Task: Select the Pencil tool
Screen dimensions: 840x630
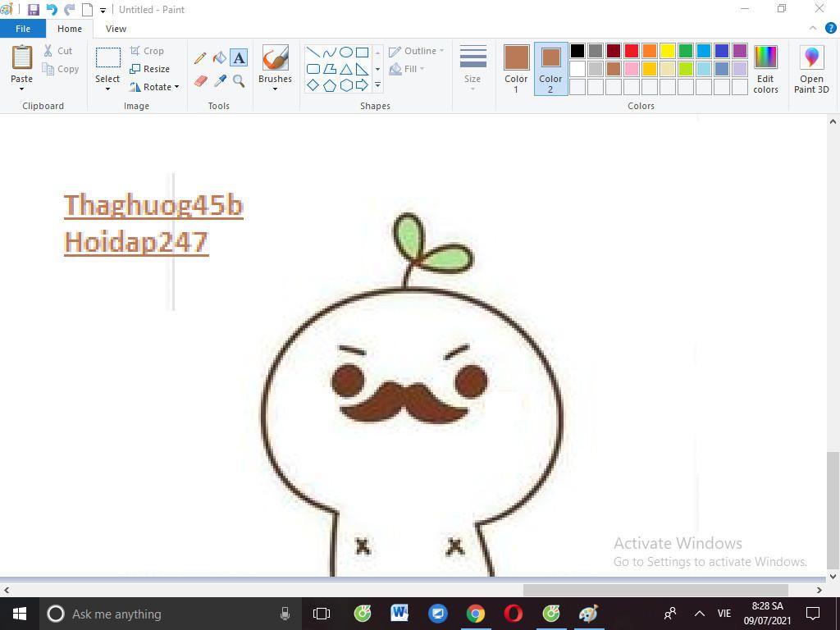Action: pos(200,58)
